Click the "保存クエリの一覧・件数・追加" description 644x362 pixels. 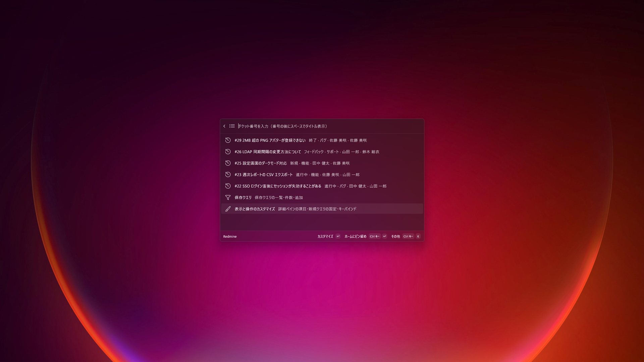[x=279, y=197]
